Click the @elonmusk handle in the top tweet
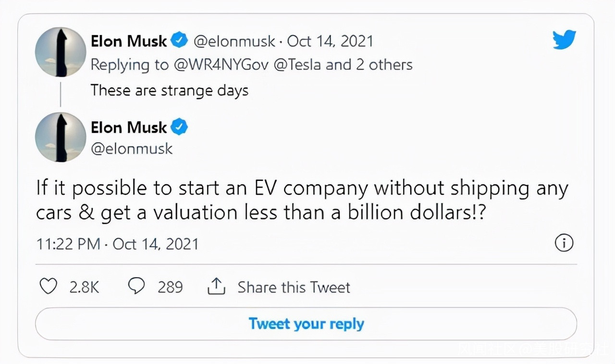615x364 pixels. point(234,41)
